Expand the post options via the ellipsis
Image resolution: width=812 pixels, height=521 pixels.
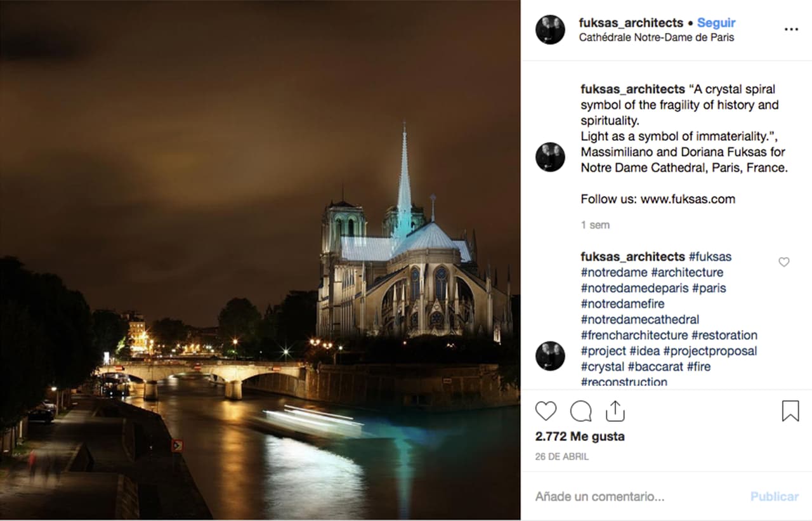pyautogui.click(x=791, y=29)
